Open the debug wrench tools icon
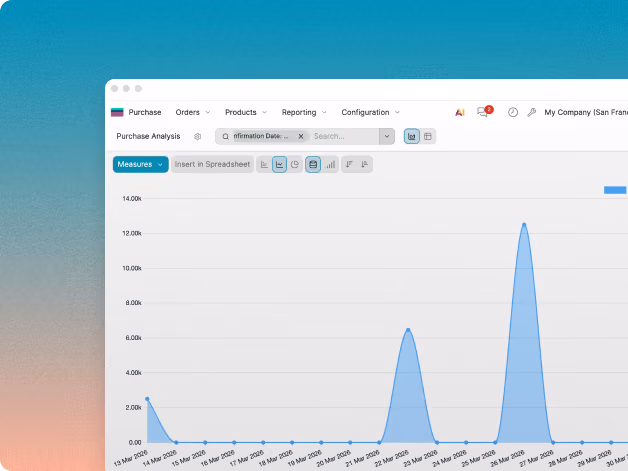The width and height of the screenshot is (628, 471). 531,113
